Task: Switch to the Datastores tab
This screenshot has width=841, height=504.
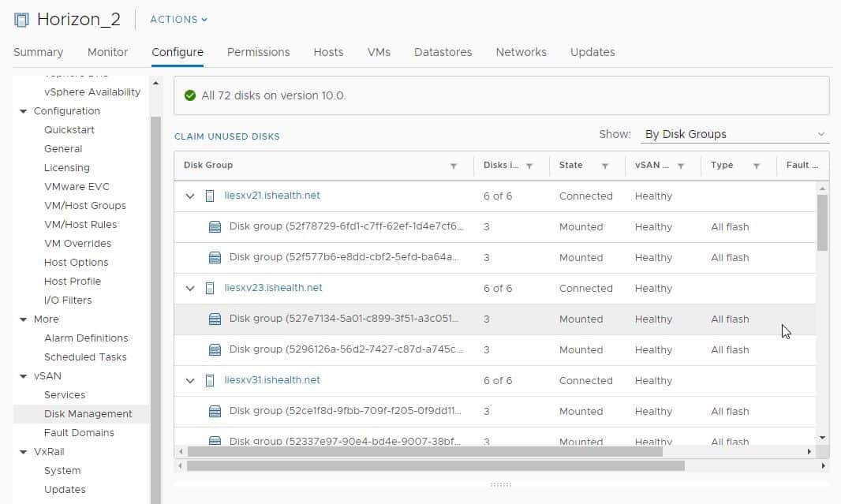Action: pyautogui.click(x=443, y=52)
